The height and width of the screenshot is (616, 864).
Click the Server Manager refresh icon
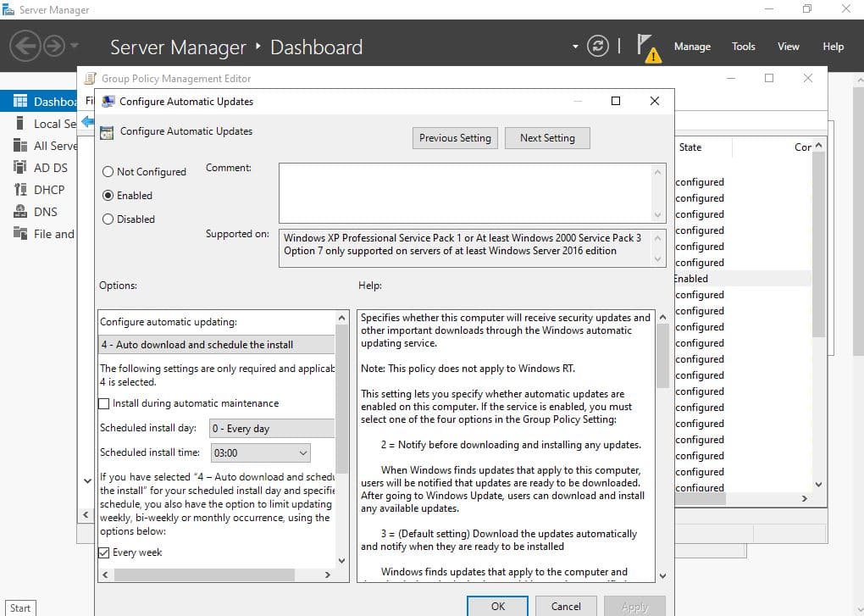point(598,47)
